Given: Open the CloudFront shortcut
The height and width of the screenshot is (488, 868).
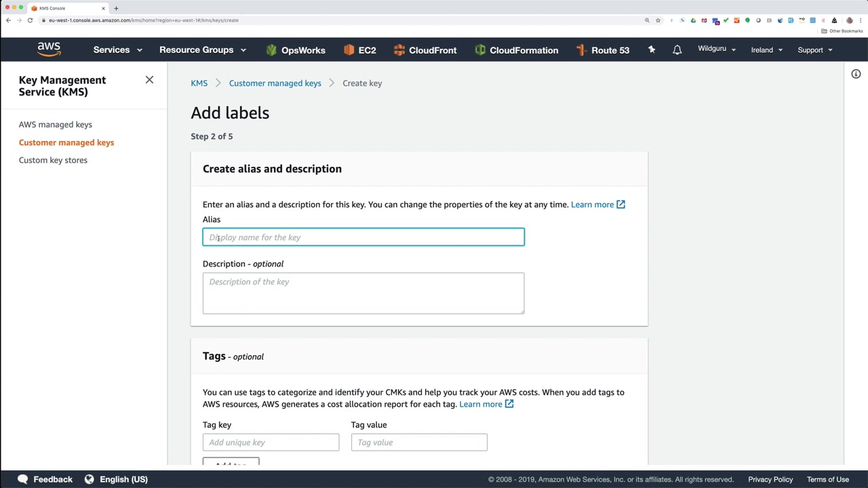Looking at the screenshot, I should 425,50.
